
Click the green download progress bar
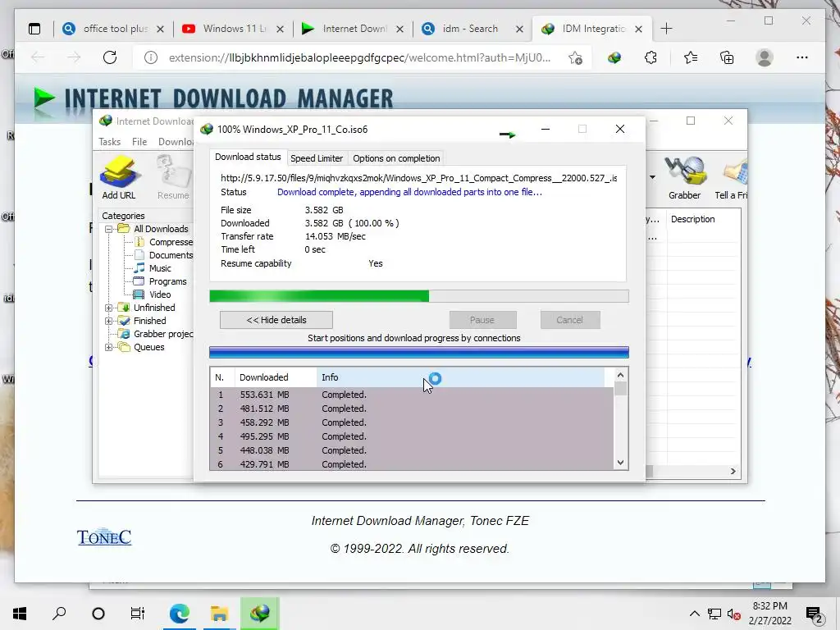click(x=419, y=296)
